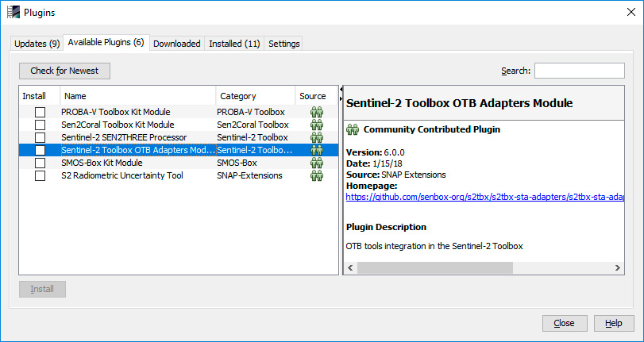This screenshot has height=342, width=644.
Task: Click the Plugin Description heading
Action: click(x=386, y=227)
